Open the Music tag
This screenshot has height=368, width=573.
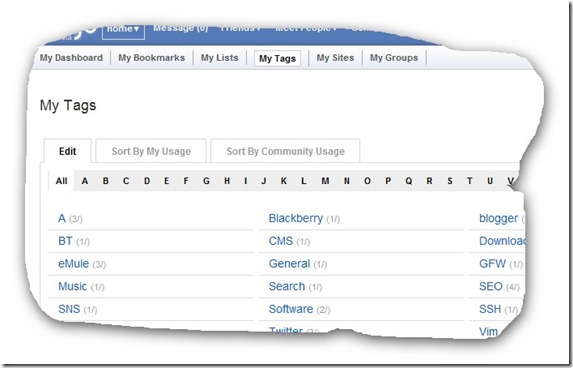(72, 287)
